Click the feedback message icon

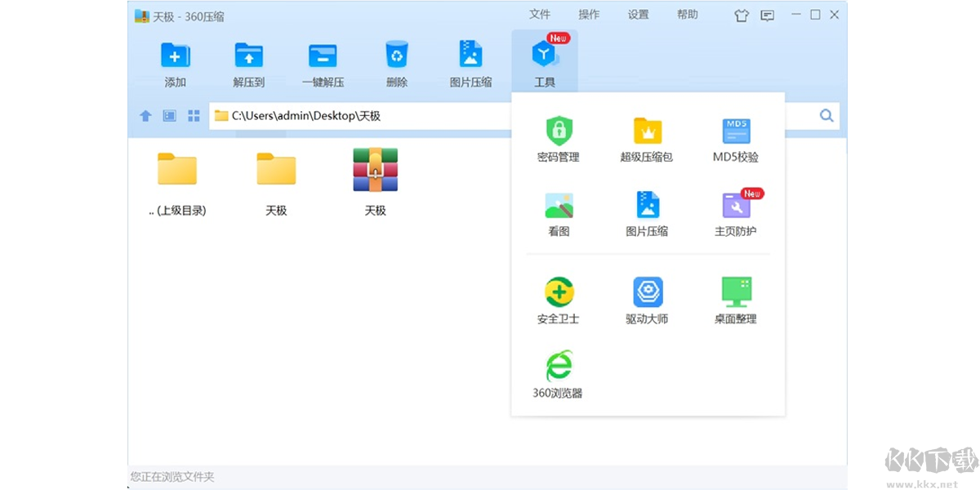point(766,15)
